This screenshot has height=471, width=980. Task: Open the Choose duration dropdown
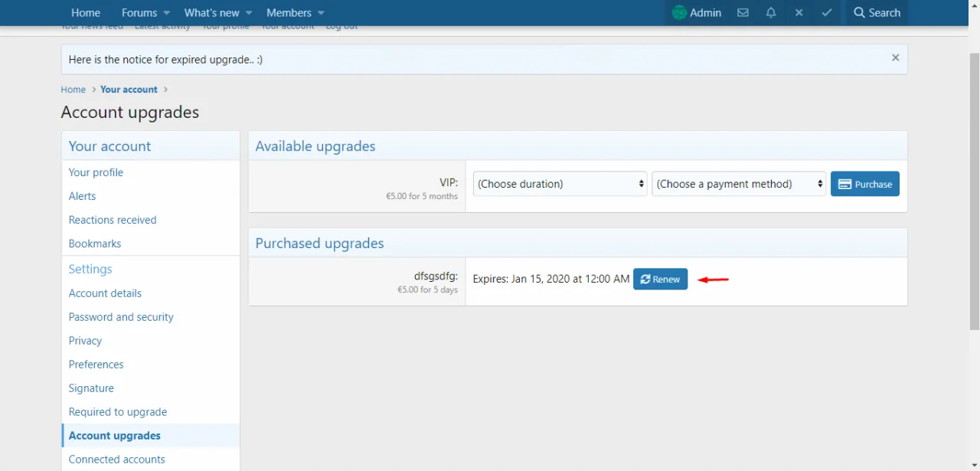click(x=560, y=184)
